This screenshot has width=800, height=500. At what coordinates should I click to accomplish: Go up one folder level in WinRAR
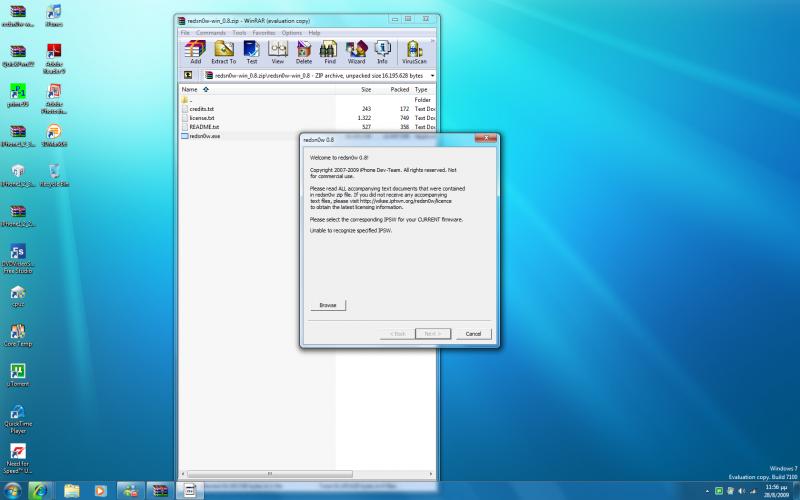(x=188, y=75)
